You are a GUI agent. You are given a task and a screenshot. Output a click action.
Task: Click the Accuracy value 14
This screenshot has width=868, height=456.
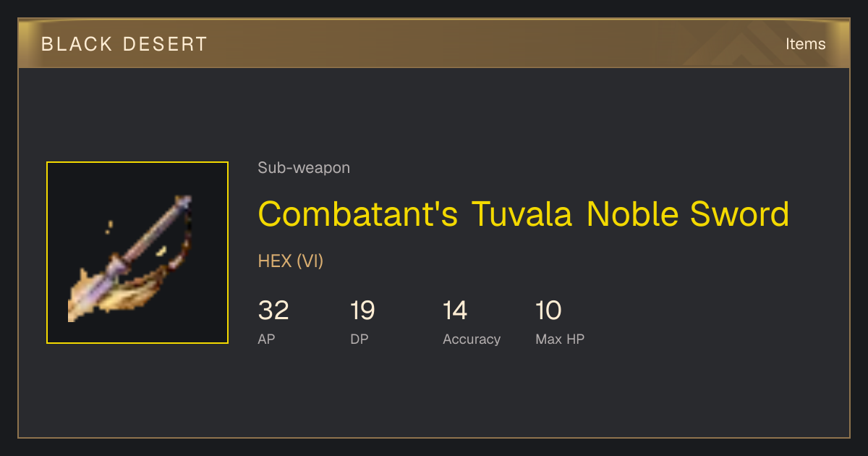coord(455,311)
